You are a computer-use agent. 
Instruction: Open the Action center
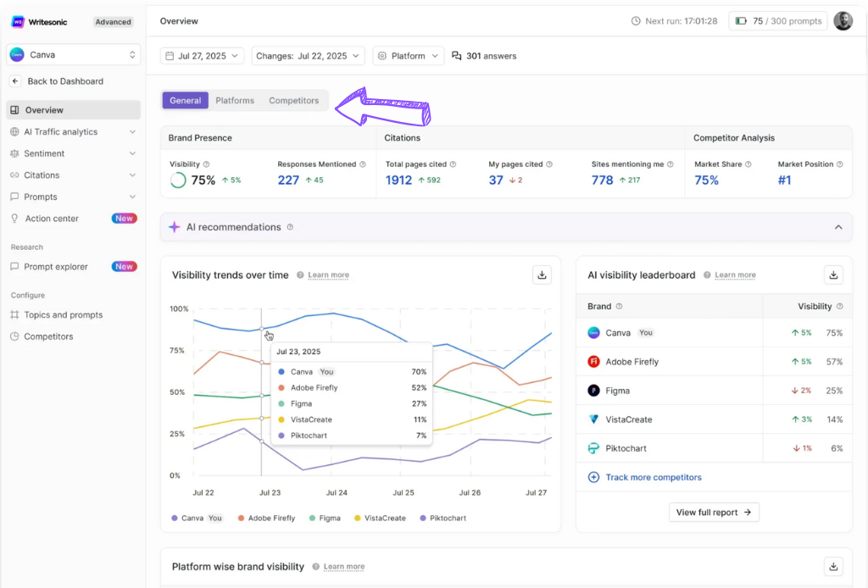coord(53,218)
